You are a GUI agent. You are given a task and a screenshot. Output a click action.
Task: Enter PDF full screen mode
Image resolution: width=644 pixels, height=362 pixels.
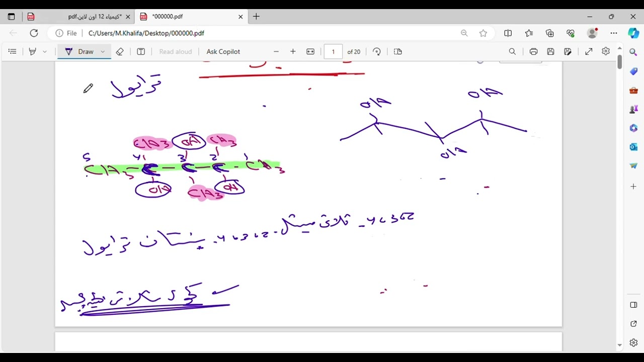tap(589, 51)
